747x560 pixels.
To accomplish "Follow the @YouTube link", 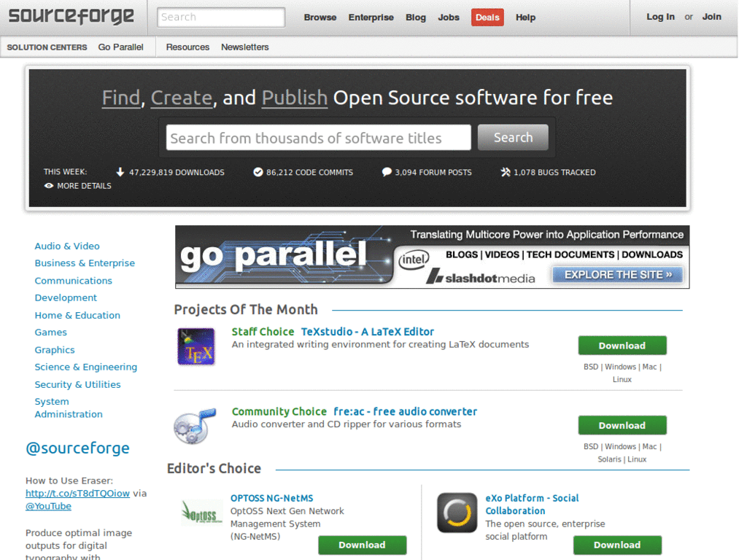I will click(47, 505).
